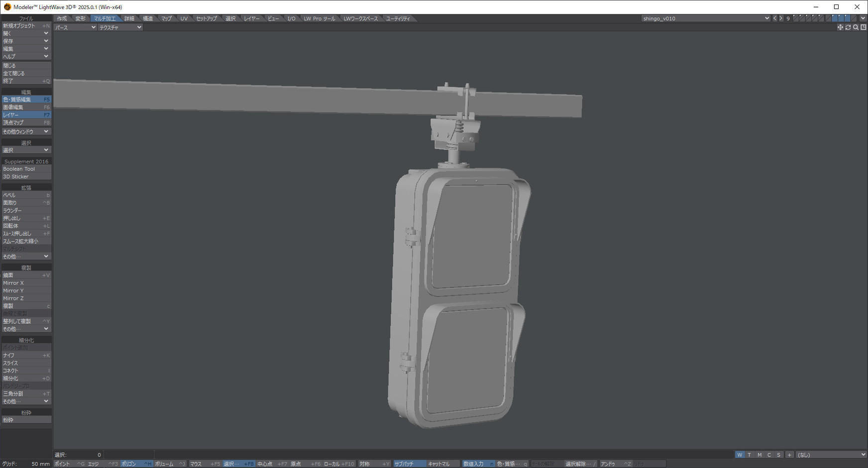
Task: Select C color map mode button
Action: (769, 455)
